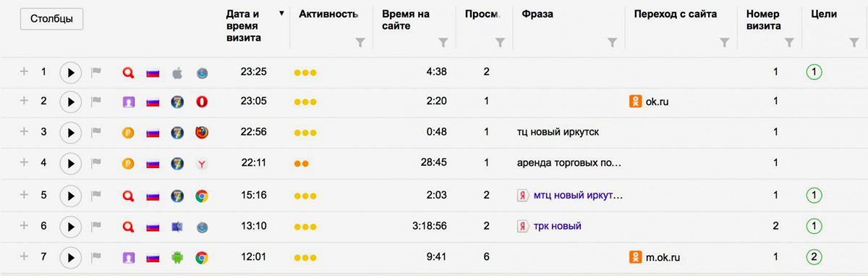Screen dimensions: 868x276
Task: Click the search source icon in row 5
Action: [128, 196]
